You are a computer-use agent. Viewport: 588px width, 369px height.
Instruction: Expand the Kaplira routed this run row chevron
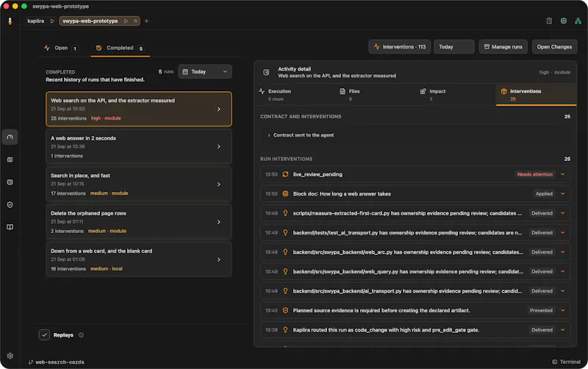tap(562, 330)
